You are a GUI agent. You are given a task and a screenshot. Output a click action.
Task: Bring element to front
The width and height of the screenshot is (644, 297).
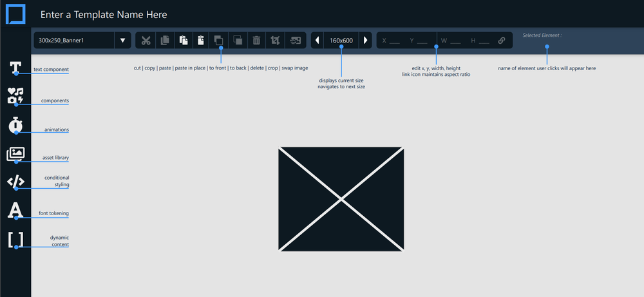(219, 40)
